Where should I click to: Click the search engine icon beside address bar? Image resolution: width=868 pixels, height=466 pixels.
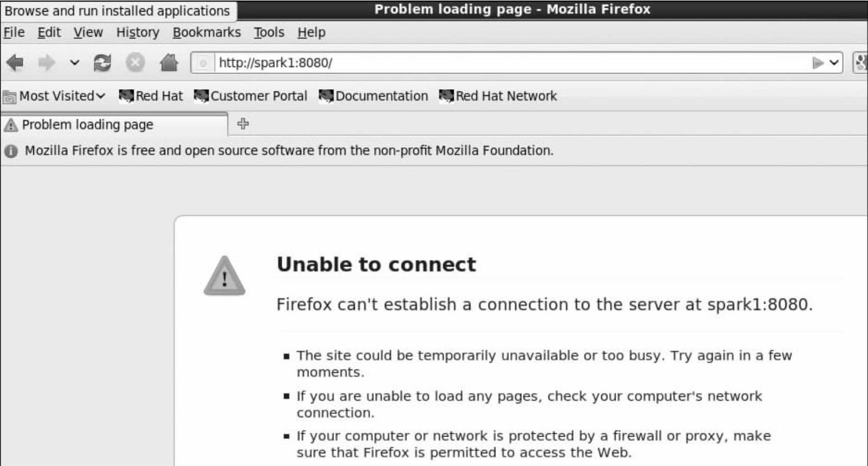[x=860, y=63]
